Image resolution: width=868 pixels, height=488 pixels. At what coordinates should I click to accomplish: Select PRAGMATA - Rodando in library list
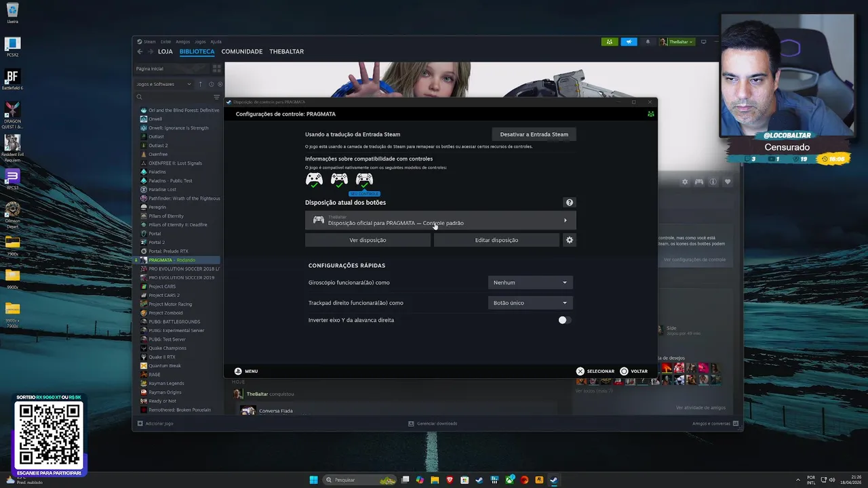(x=178, y=260)
